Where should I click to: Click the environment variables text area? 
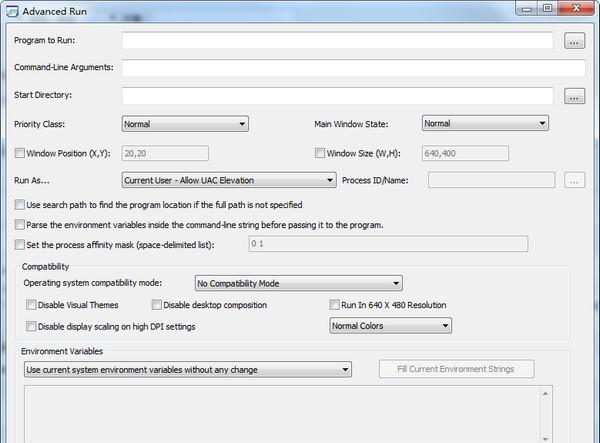[282, 414]
